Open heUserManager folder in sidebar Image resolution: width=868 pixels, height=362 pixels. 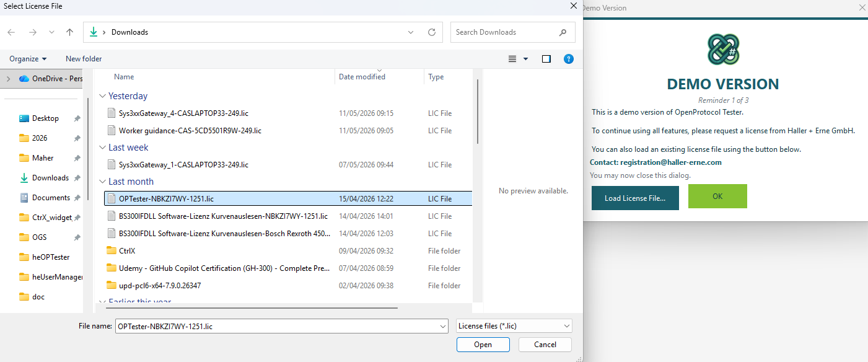(x=57, y=277)
